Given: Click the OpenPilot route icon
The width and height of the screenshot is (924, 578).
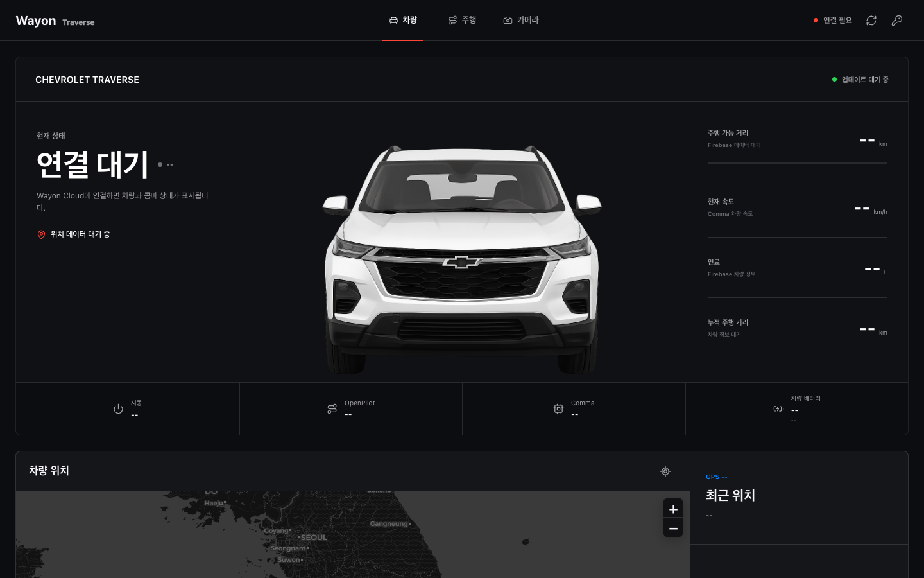Looking at the screenshot, I should point(332,409).
